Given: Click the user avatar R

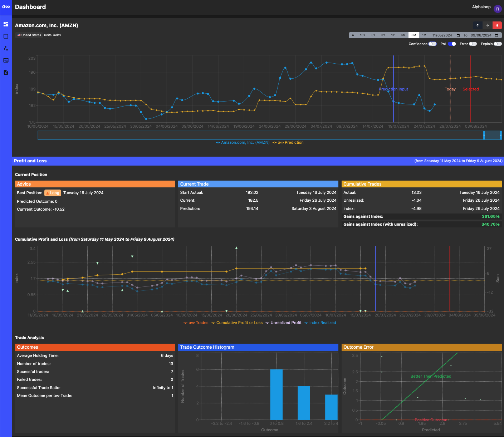Looking at the screenshot, I should (498, 9).
